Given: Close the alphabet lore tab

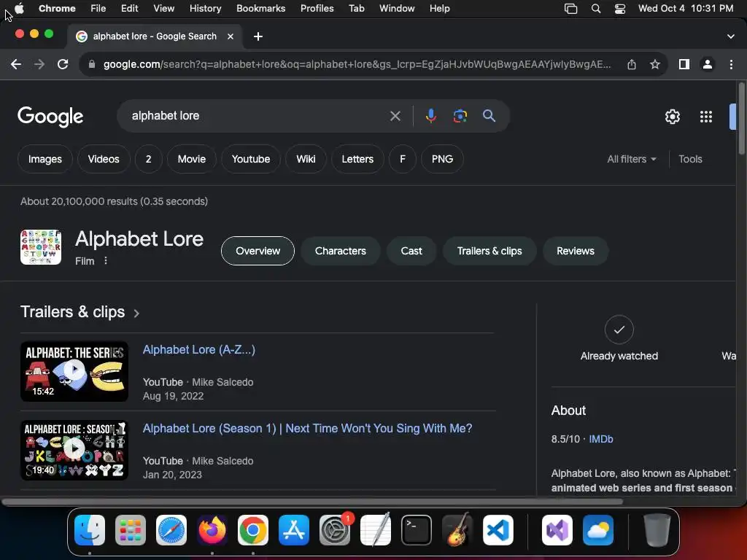Looking at the screenshot, I should coord(231,36).
